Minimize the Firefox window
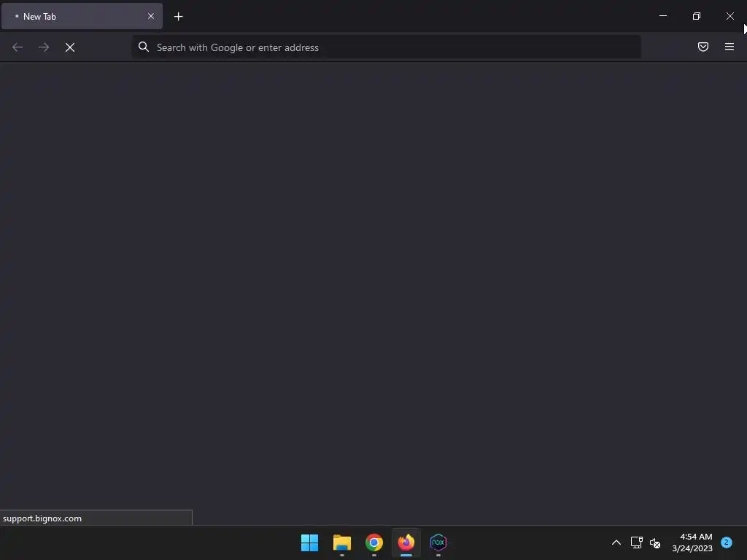 662,16
